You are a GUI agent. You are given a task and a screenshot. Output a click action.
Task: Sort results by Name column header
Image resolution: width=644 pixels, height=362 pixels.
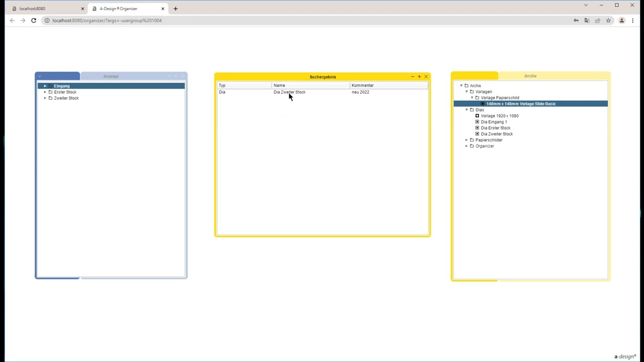click(310, 85)
